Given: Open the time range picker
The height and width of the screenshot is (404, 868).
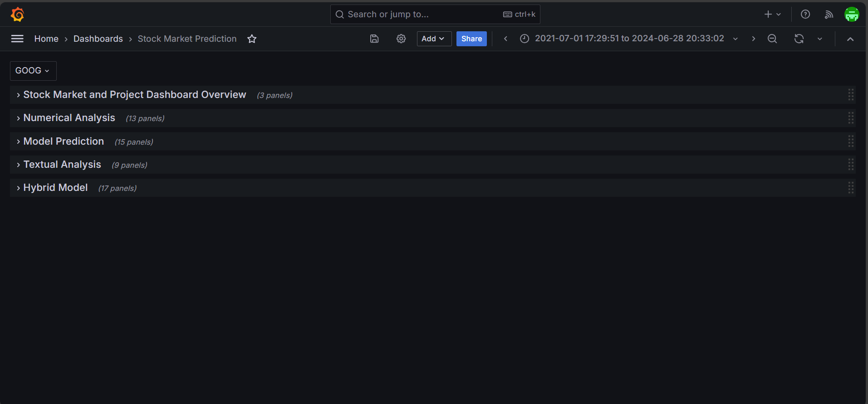Looking at the screenshot, I should coord(629,39).
